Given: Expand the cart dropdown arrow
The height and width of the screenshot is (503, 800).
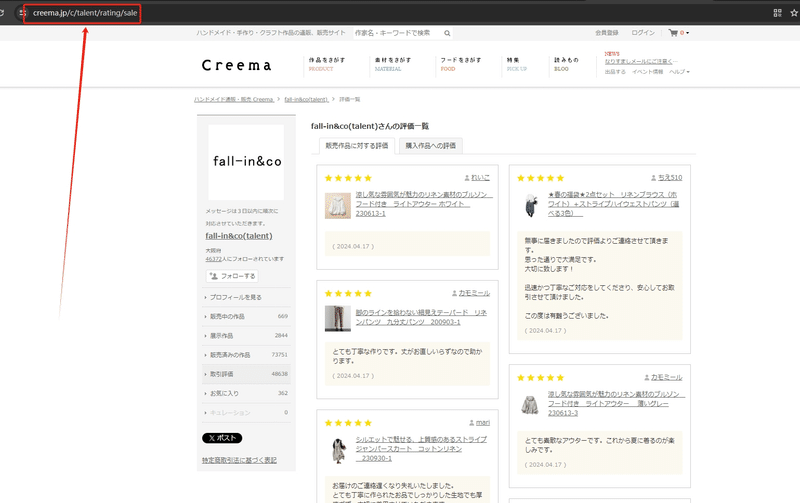Looking at the screenshot, I should [x=687, y=33].
